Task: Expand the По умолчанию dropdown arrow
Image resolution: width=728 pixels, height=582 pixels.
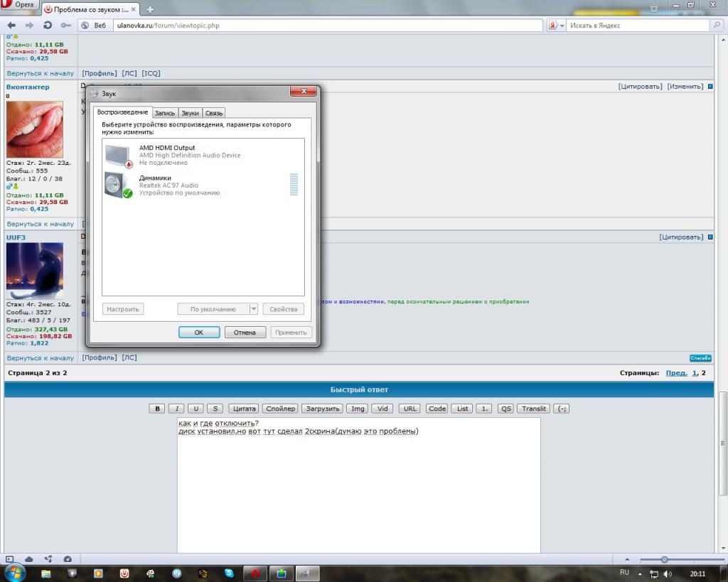Action: (x=254, y=309)
